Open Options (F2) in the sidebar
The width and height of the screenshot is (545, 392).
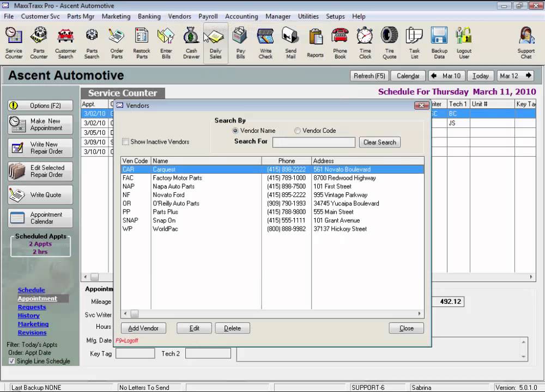tap(40, 106)
